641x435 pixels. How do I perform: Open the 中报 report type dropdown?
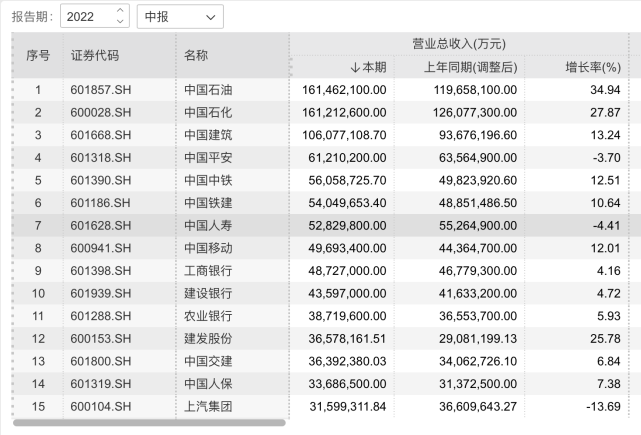[x=179, y=17]
